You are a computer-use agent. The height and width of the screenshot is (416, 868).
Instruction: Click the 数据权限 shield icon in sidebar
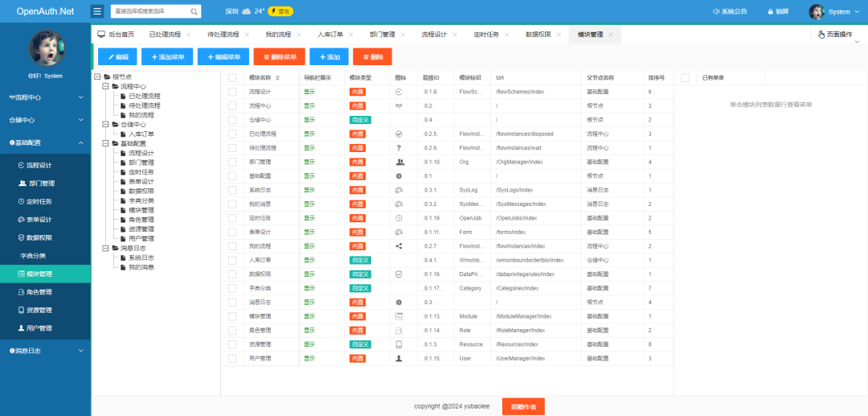pos(22,237)
